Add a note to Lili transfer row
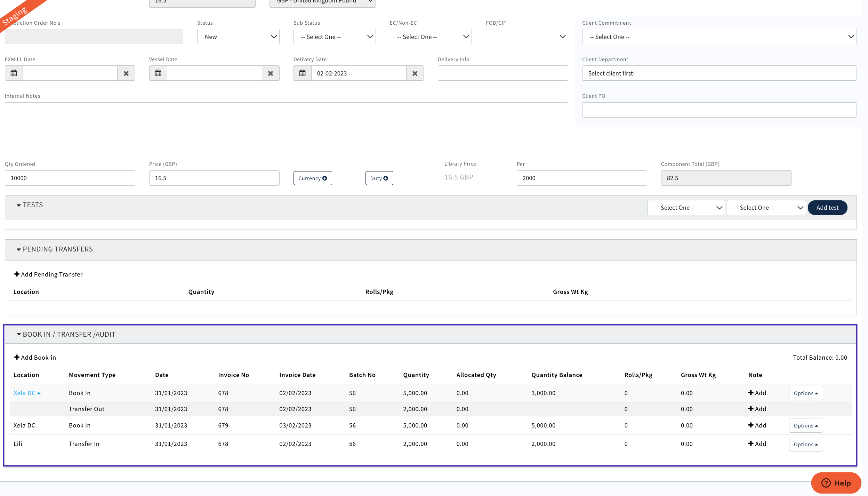 tap(757, 444)
